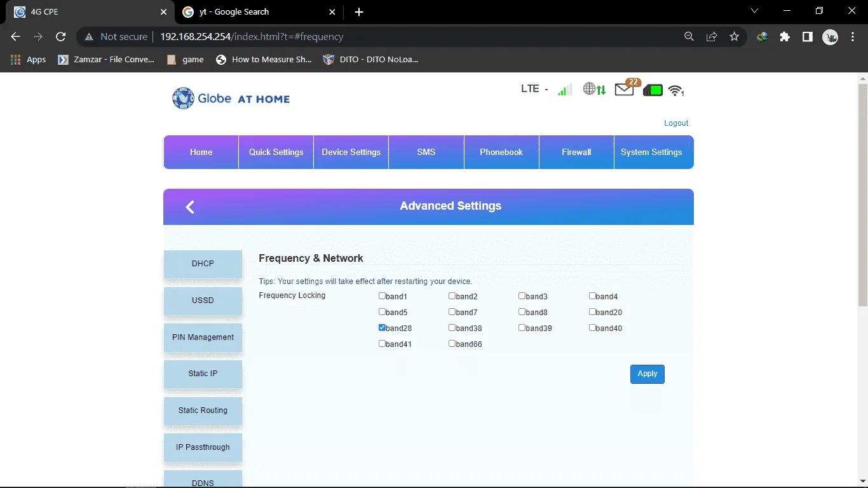Enable the band2 checkbox
This screenshot has height=488, width=868.
452,295
